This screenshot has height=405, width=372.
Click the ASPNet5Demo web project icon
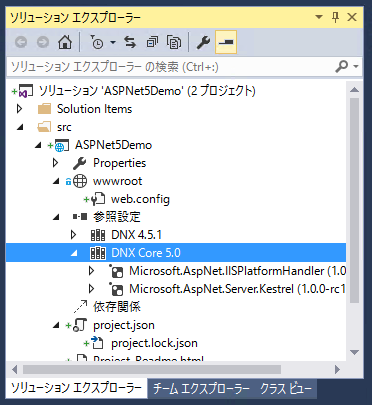click(62, 145)
